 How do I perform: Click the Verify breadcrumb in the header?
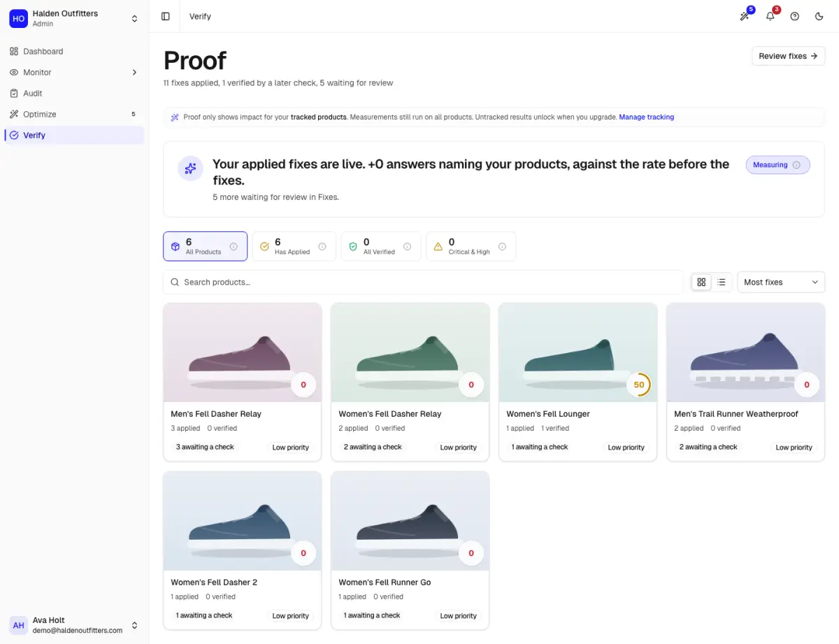[x=200, y=16]
